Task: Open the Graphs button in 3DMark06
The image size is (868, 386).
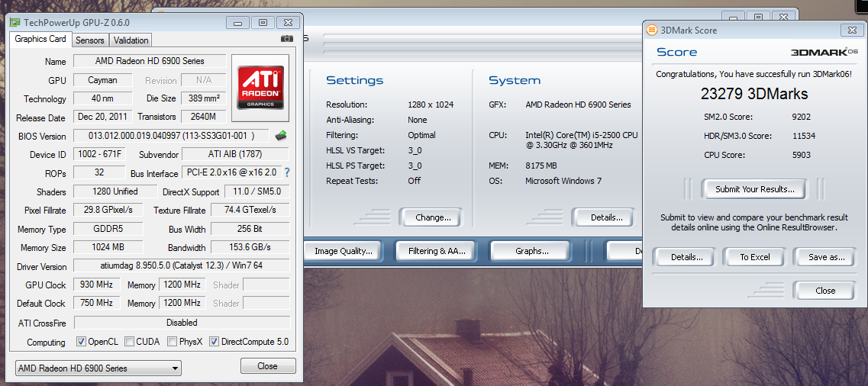Action: (531, 251)
